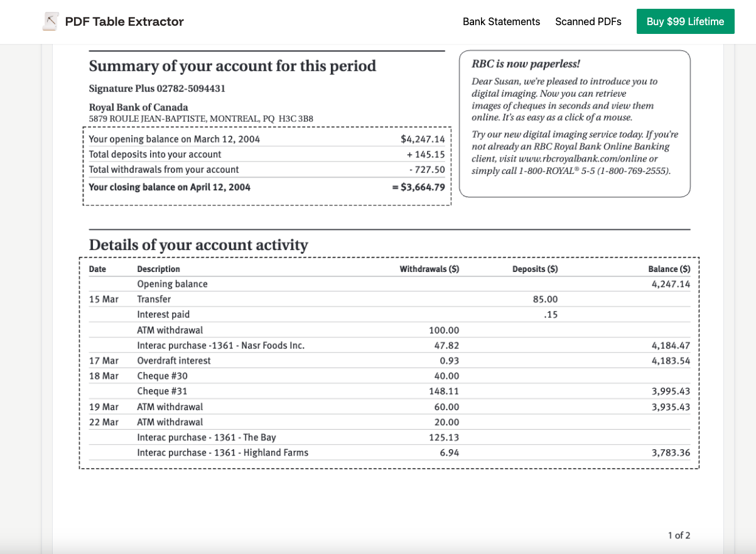
Task: Click the balance 4,183.54
Action: (x=671, y=361)
